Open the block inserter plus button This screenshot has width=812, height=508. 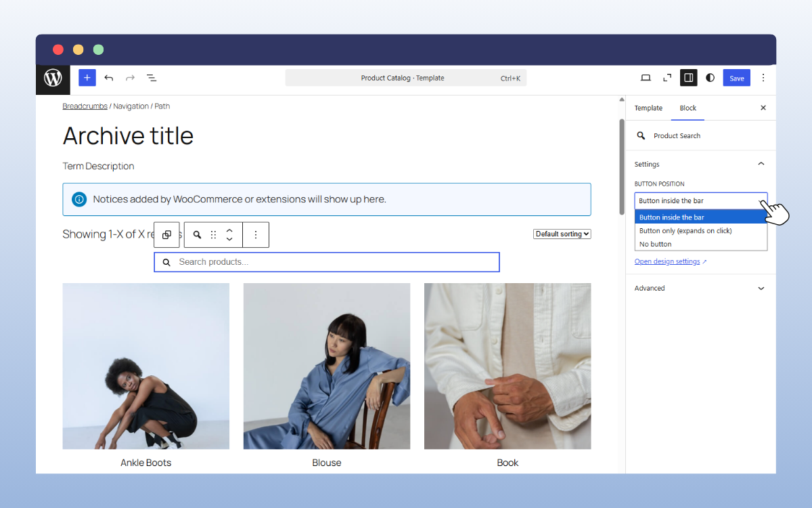coord(87,78)
